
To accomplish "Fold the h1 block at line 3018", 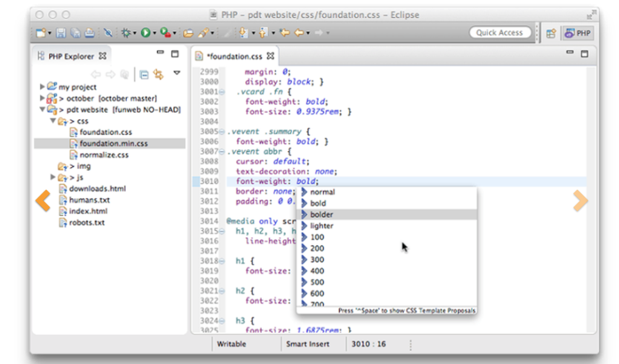I will [x=222, y=261].
